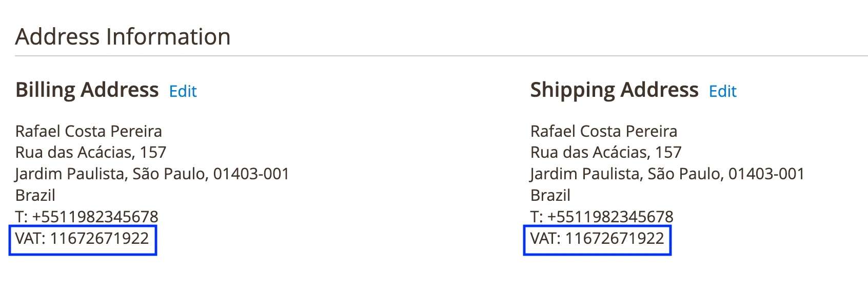Viewport: 868px width, 293px height.
Task: Click the billing postal code 01403-001
Action: (x=251, y=174)
